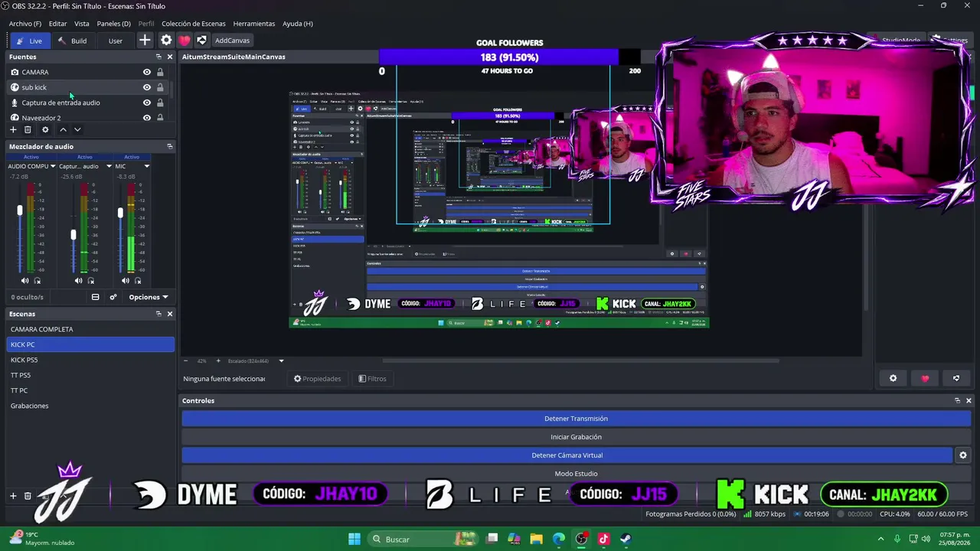
Task: Add a new source in Fuentes panel
Action: tap(13, 129)
